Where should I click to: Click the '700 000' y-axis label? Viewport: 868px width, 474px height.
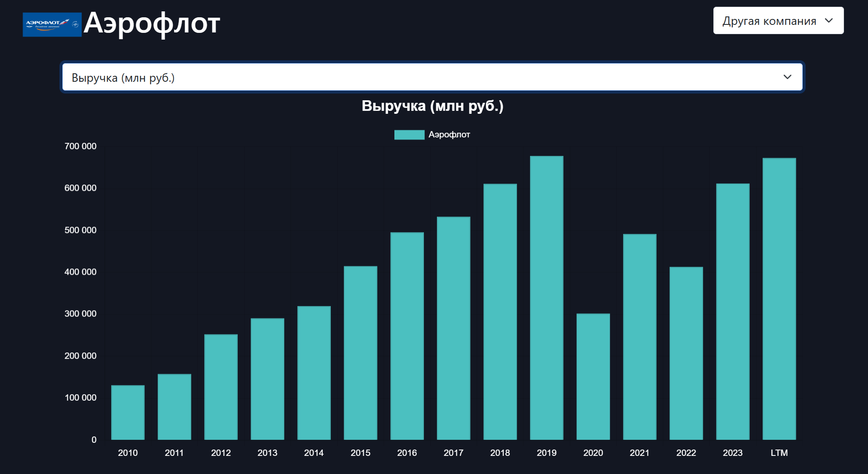coord(80,146)
